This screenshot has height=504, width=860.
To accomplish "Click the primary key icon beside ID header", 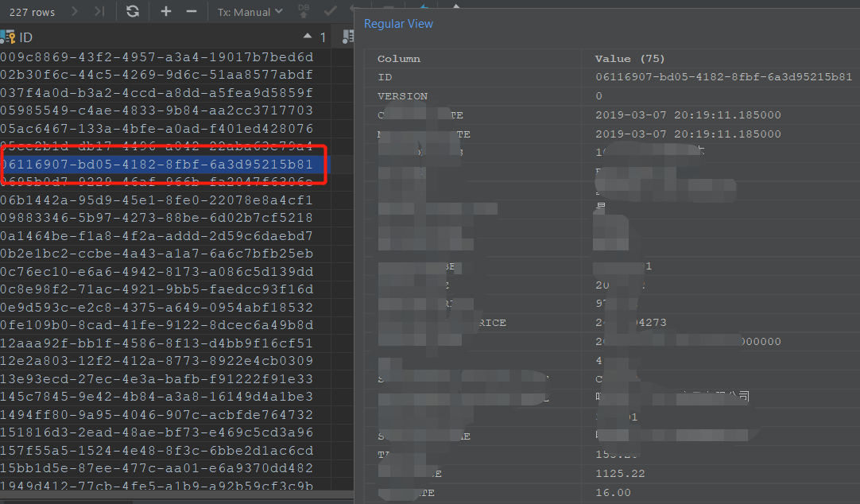I will pos(8,37).
